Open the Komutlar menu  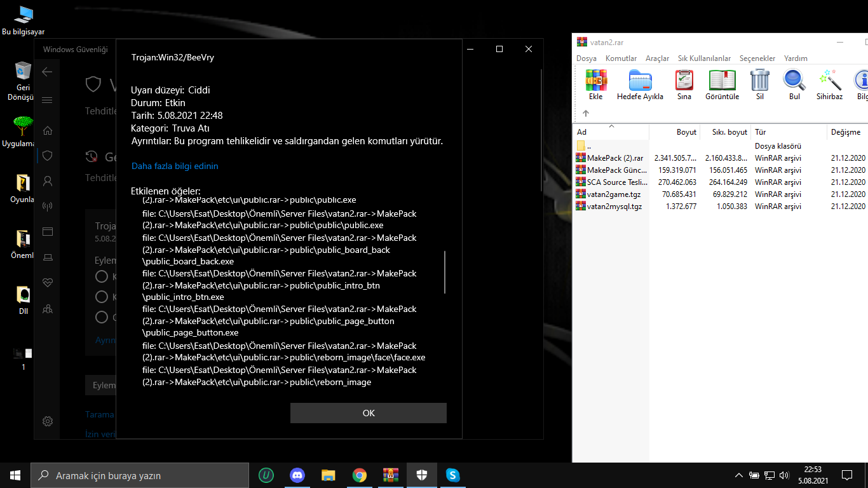pos(621,58)
